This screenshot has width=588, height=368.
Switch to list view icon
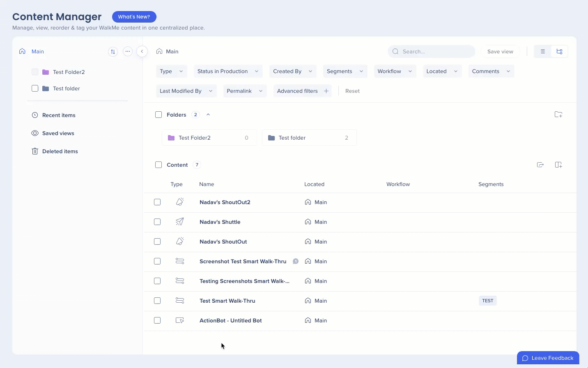(543, 51)
